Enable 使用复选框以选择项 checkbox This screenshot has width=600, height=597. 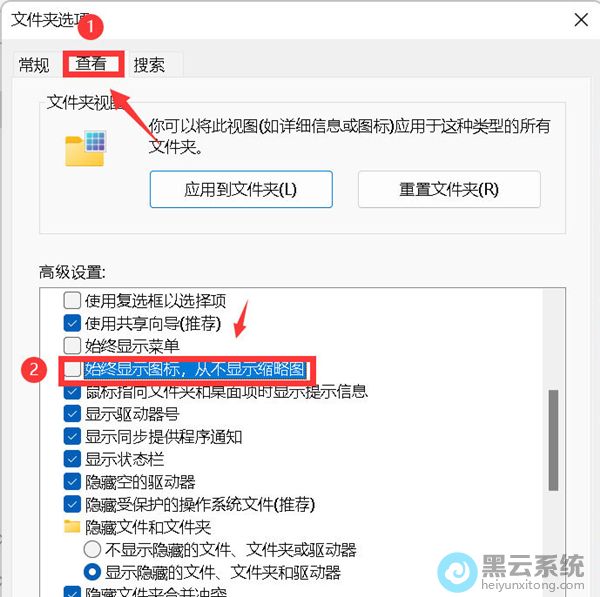[72, 300]
